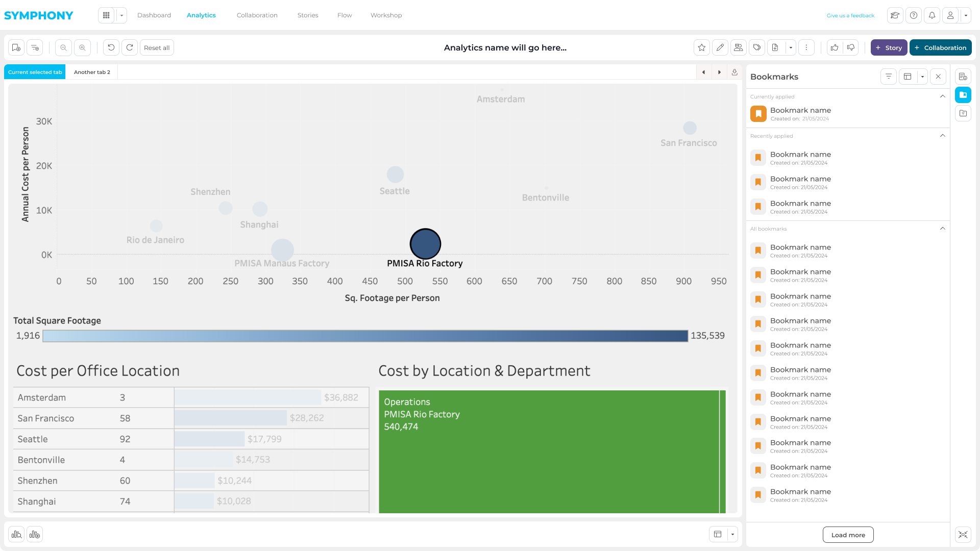
Task: Click the Total Square Footage gradient bar
Action: coord(365,336)
